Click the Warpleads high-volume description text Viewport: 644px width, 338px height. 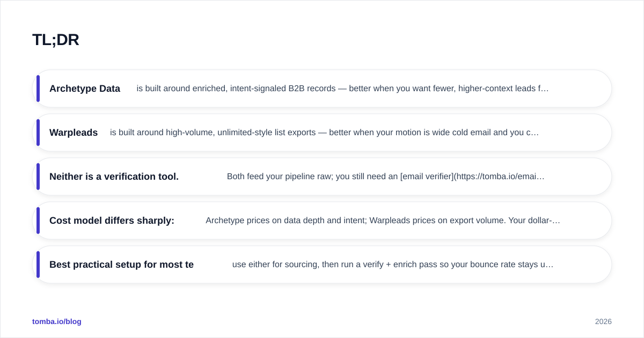[x=324, y=133]
